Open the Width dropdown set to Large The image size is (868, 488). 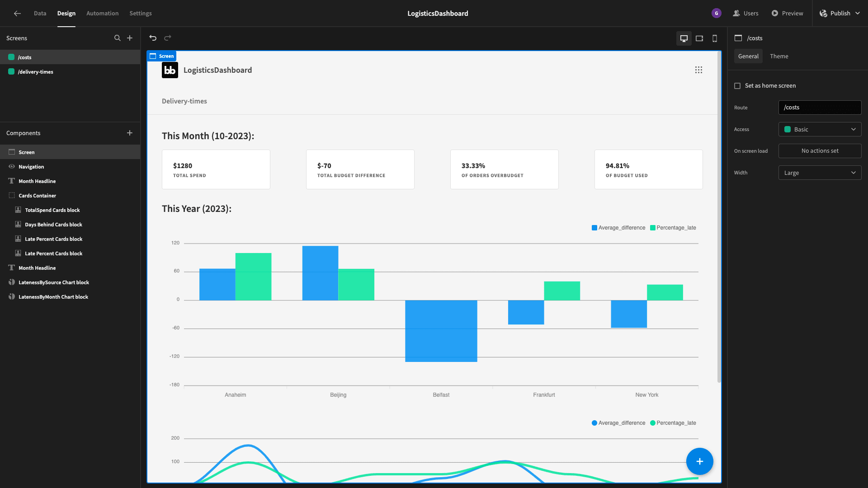(x=820, y=173)
